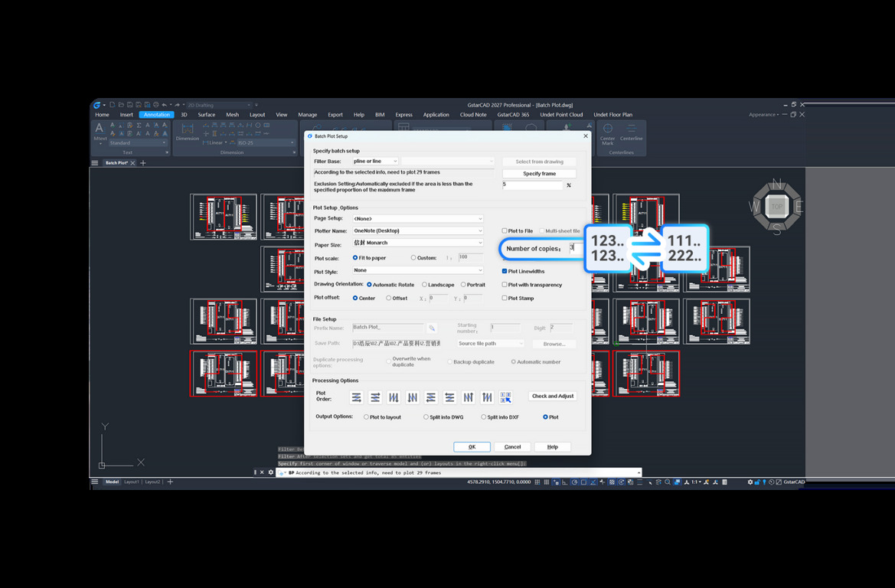Switch to the Express ribbon tab

[x=403, y=115]
